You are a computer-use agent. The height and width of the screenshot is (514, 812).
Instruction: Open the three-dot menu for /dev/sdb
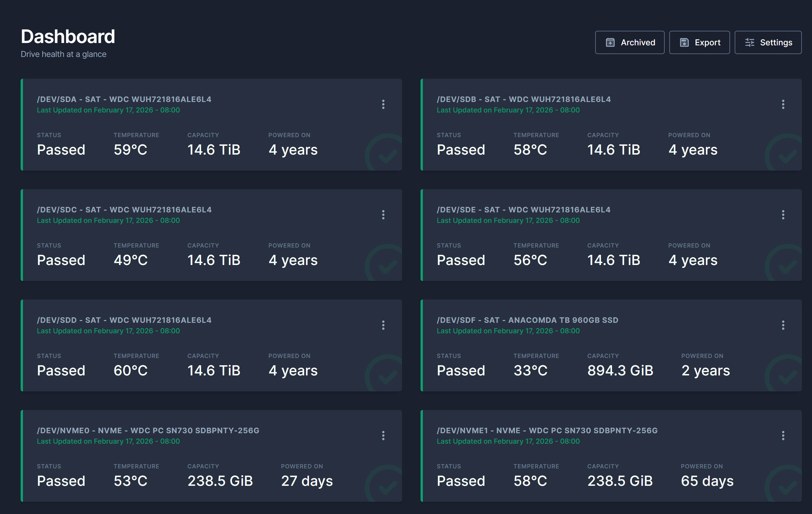pos(783,105)
